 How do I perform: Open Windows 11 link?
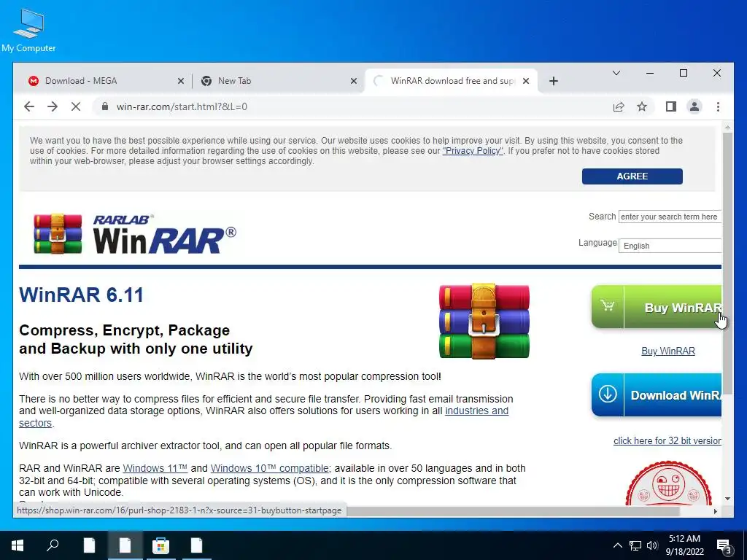point(155,468)
